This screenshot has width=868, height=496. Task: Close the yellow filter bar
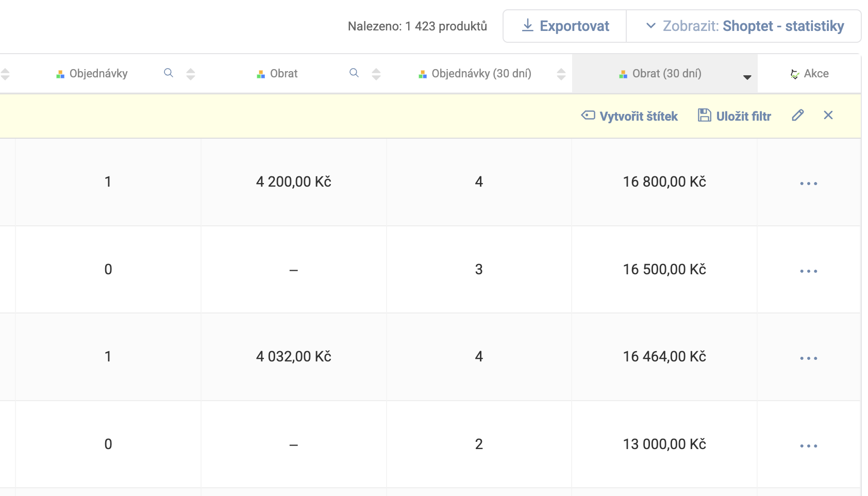tap(828, 115)
